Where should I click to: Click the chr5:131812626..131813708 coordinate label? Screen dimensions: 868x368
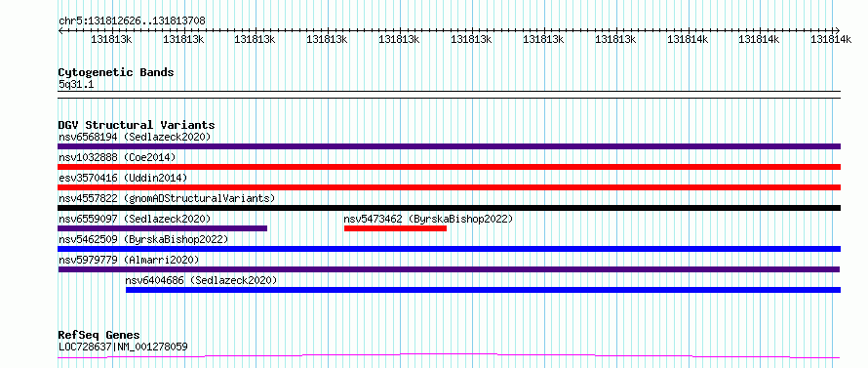(x=132, y=20)
